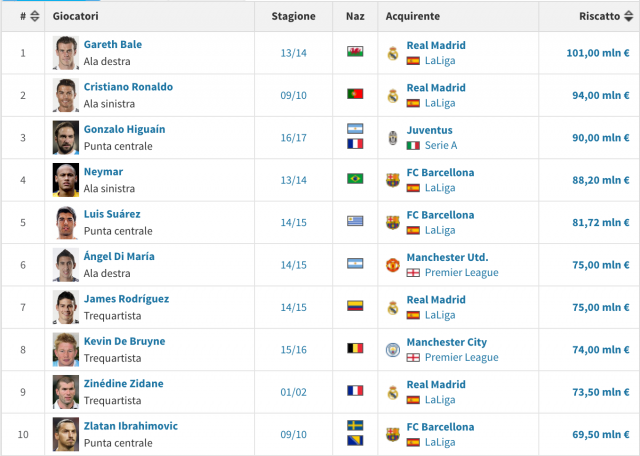Screen dimensions: 640x456
Task: Click Zinédine Zidane's portrait thumbnail
Action: [66, 392]
